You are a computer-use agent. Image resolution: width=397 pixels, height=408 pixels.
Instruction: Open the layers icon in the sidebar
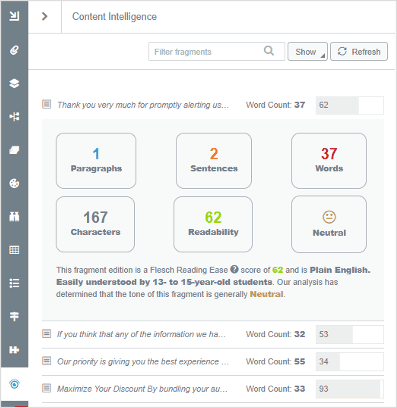(x=14, y=83)
